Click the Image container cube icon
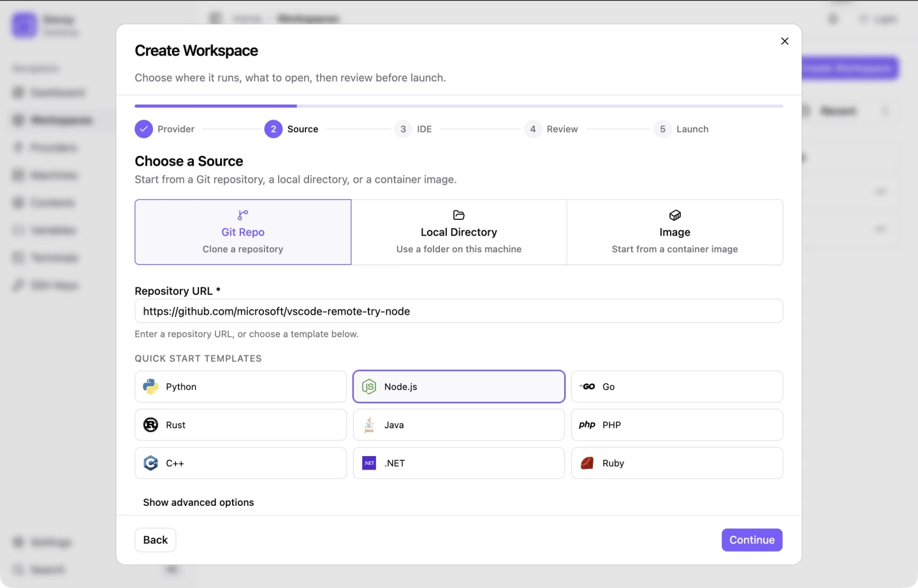Image resolution: width=918 pixels, height=588 pixels. 675,215
